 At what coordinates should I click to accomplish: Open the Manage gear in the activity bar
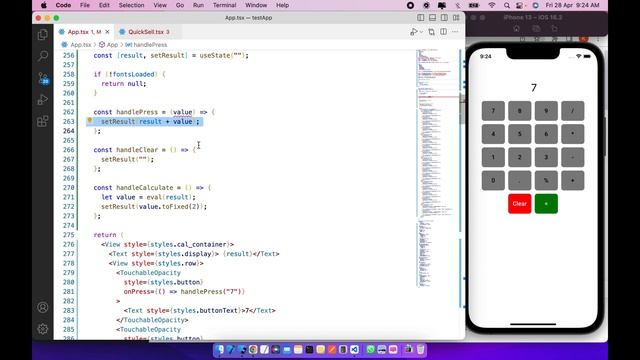pyautogui.click(x=42, y=329)
